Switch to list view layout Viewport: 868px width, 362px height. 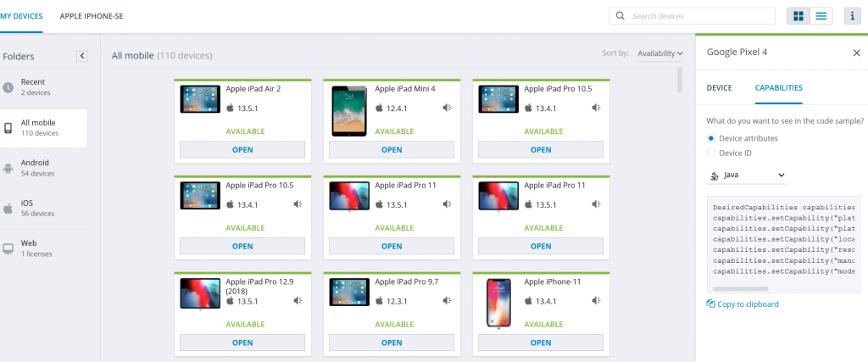[x=820, y=16]
